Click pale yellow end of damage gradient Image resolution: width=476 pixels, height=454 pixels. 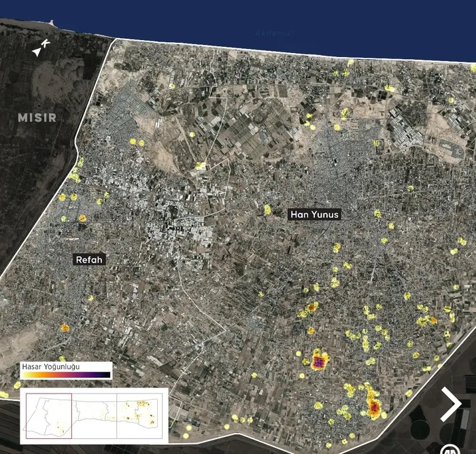pos(26,374)
